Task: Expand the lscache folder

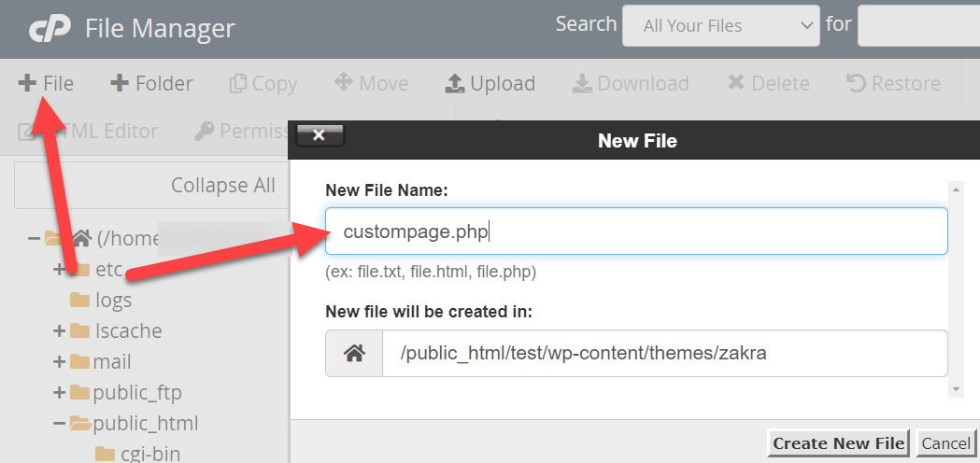Action: point(60,331)
